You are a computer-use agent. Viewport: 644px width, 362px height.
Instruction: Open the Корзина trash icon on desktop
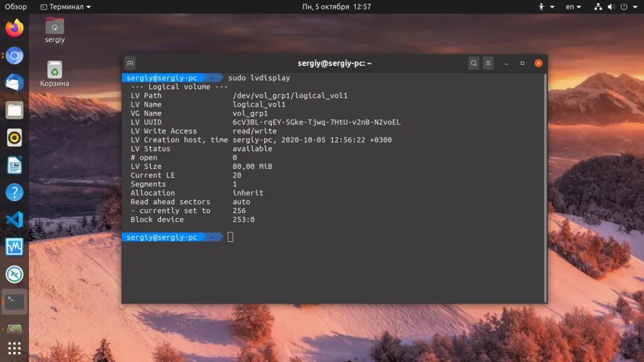point(55,74)
